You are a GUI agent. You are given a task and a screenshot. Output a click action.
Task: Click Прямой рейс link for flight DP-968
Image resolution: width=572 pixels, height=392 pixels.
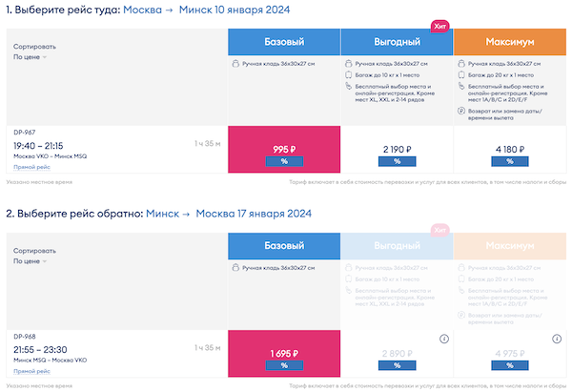coord(31,371)
